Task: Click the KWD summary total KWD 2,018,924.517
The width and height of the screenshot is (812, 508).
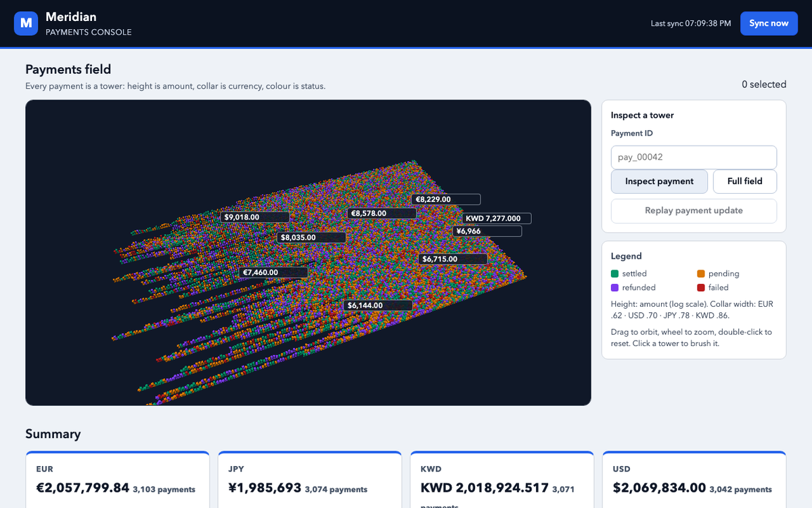Action: [484, 488]
